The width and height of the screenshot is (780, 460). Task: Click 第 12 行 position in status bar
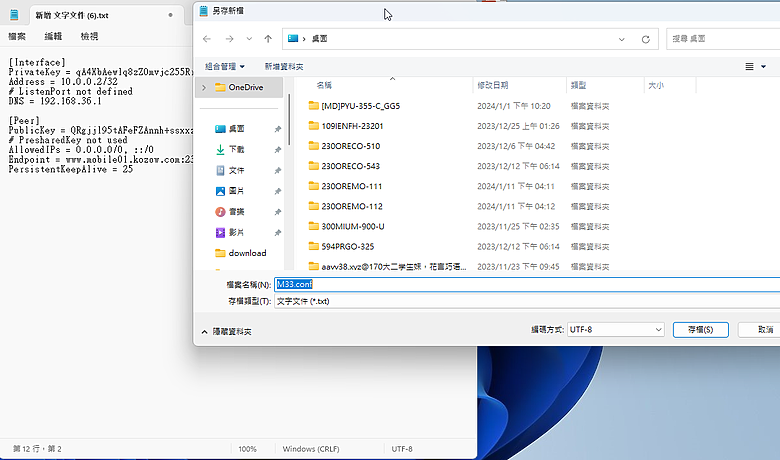[x=37, y=449]
